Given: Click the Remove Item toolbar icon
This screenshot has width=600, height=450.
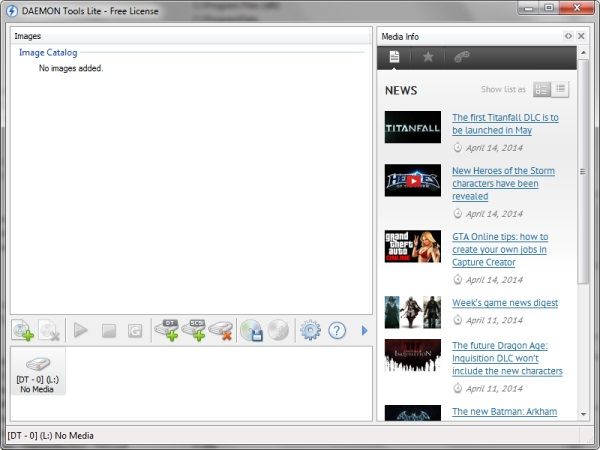Looking at the screenshot, I should tap(49, 330).
